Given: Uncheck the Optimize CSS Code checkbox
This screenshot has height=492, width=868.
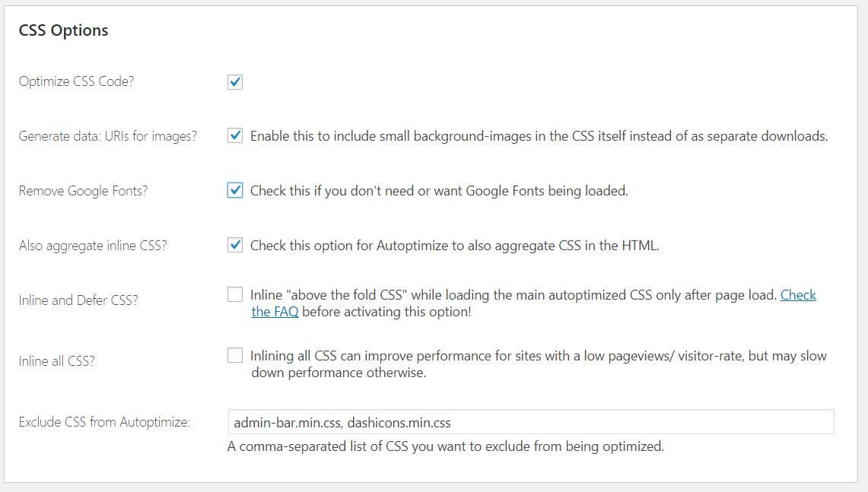Looking at the screenshot, I should pos(235,82).
